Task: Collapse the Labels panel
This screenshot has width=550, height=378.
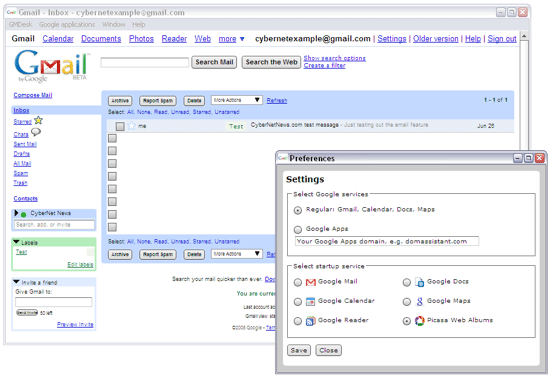Action: (x=16, y=242)
